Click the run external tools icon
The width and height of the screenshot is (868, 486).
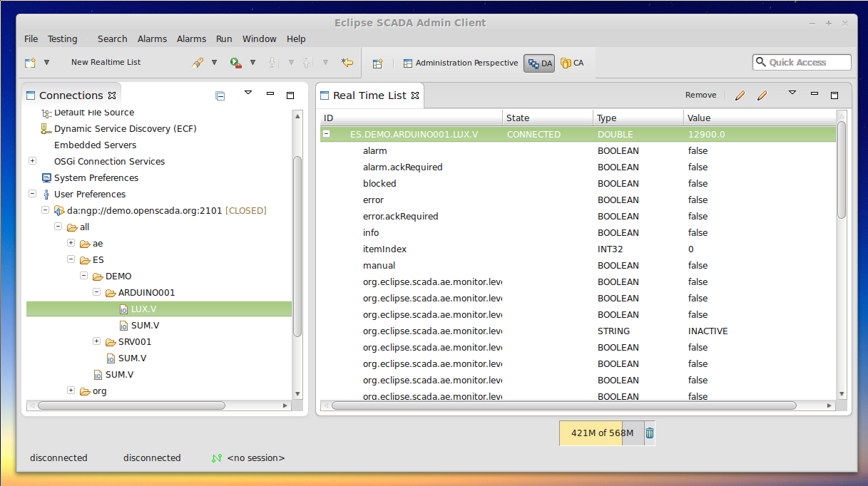pyautogui.click(x=236, y=63)
